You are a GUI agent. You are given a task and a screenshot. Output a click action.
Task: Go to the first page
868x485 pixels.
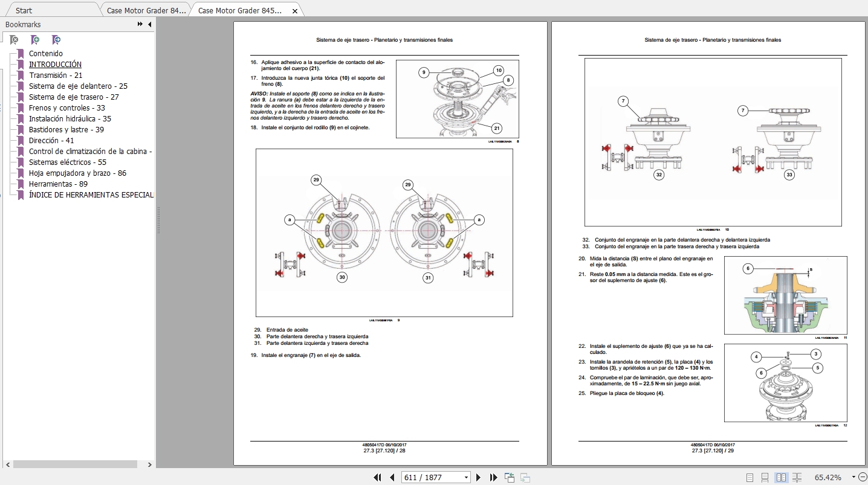(x=377, y=477)
